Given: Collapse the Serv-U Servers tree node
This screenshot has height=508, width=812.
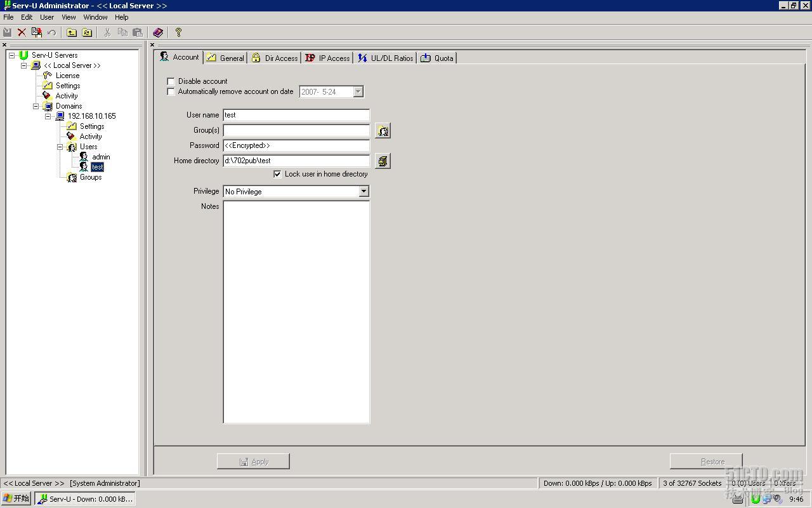Looking at the screenshot, I should [11, 55].
